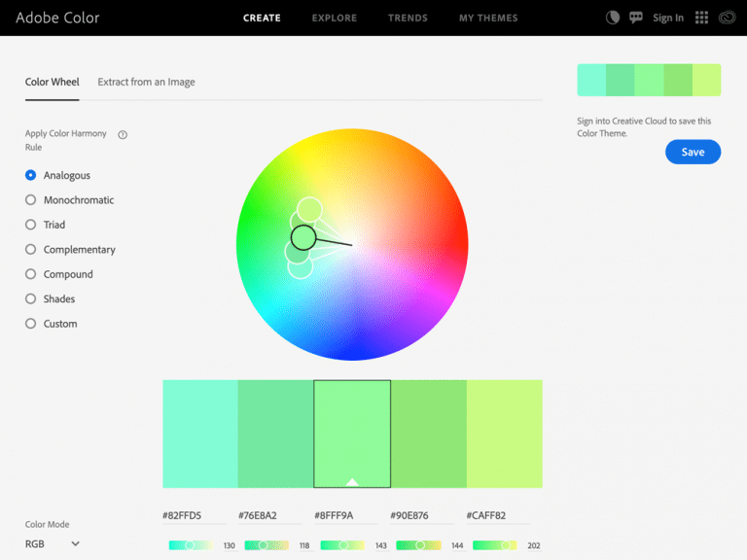747x560 pixels.
Task: Click the help icon beside Color Harmony Rule
Action: click(123, 135)
